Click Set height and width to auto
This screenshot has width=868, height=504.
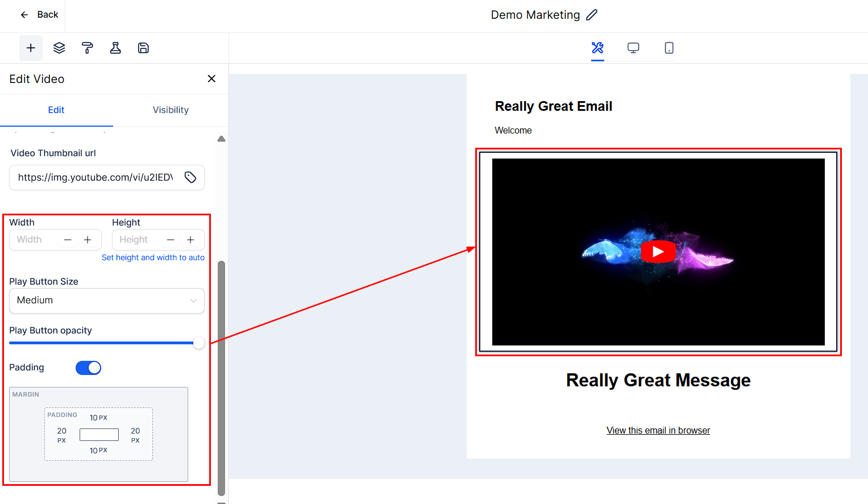point(153,258)
